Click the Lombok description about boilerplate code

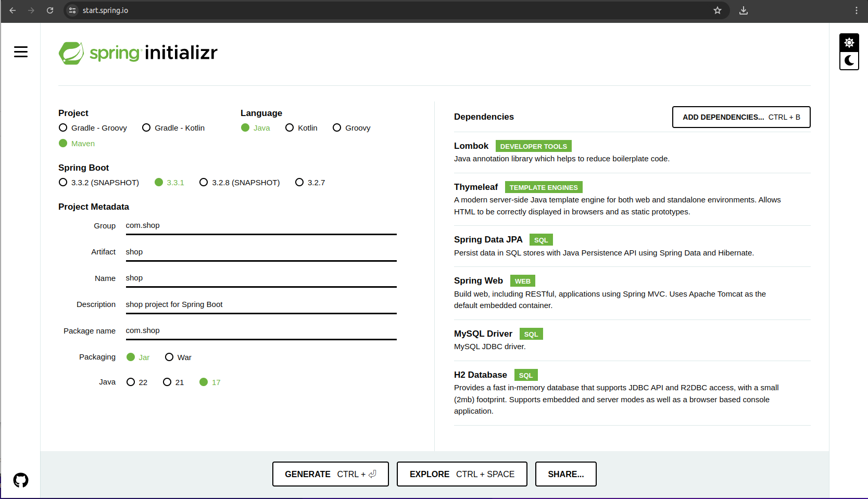pyautogui.click(x=562, y=159)
